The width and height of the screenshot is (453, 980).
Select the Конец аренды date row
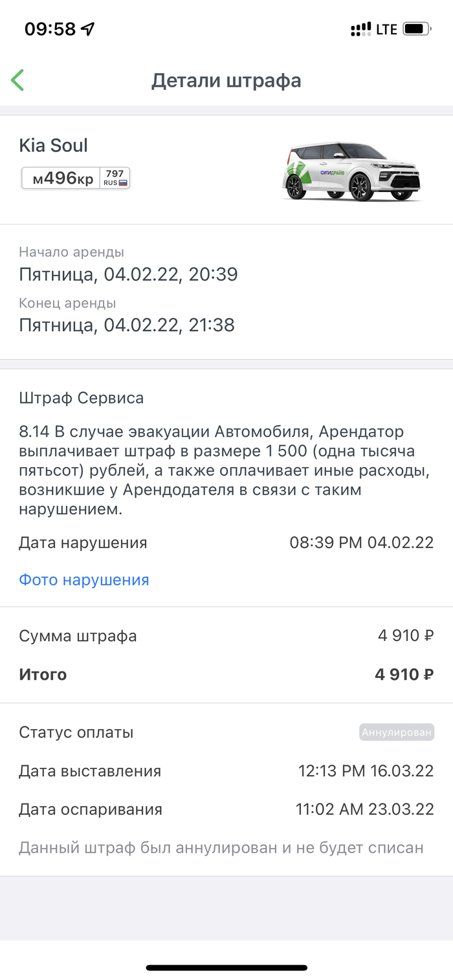[x=126, y=325]
